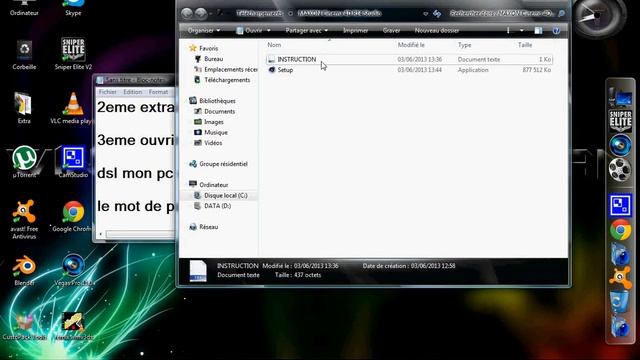The width and height of the screenshot is (640, 360).
Task: Select Favoris in the navigation pane
Action: 204,49
